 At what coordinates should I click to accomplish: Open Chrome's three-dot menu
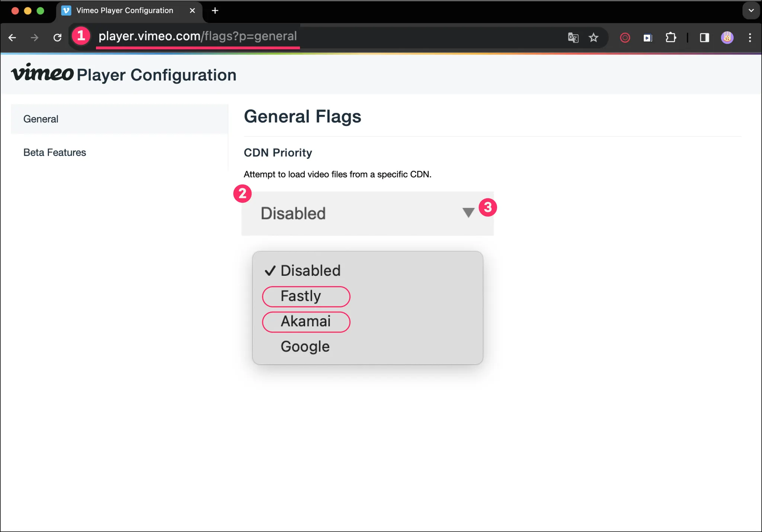pyautogui.click(x=750, y=38)
